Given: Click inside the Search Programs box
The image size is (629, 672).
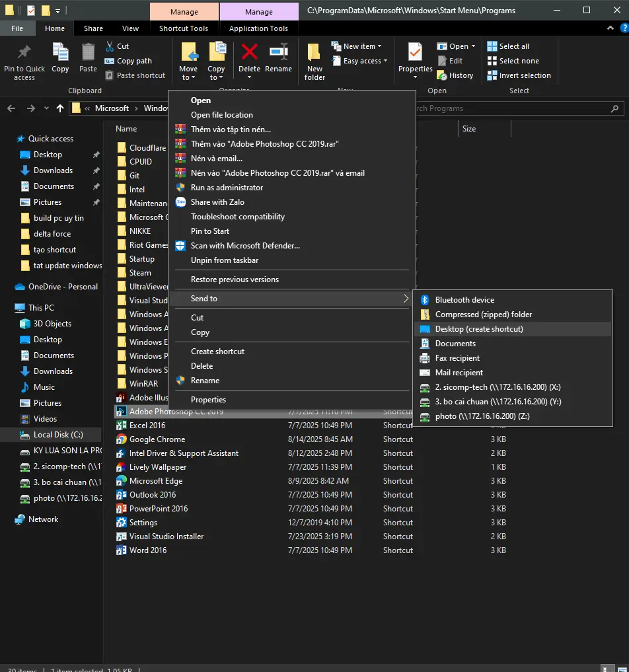Looking at the screenshot, I should (x=522, y=108).
